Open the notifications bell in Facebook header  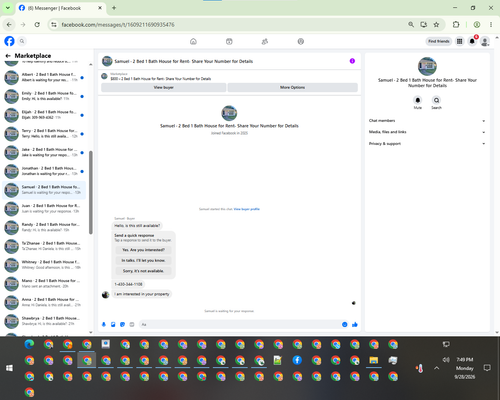[x=472, y=41]
